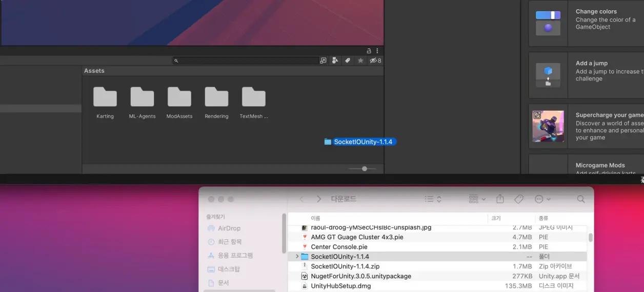644x292 pixels.
Task: Click the 135.3MB size cell
Action: point(518,286)
